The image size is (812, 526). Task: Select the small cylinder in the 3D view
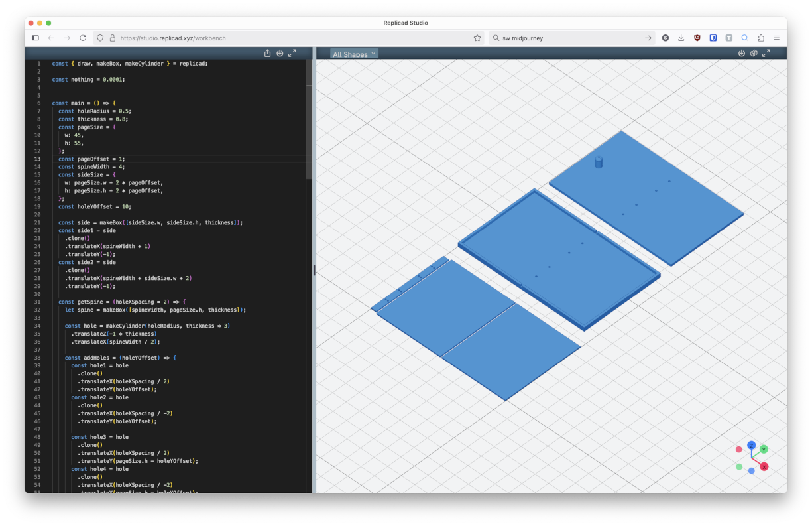pos(599,162)
